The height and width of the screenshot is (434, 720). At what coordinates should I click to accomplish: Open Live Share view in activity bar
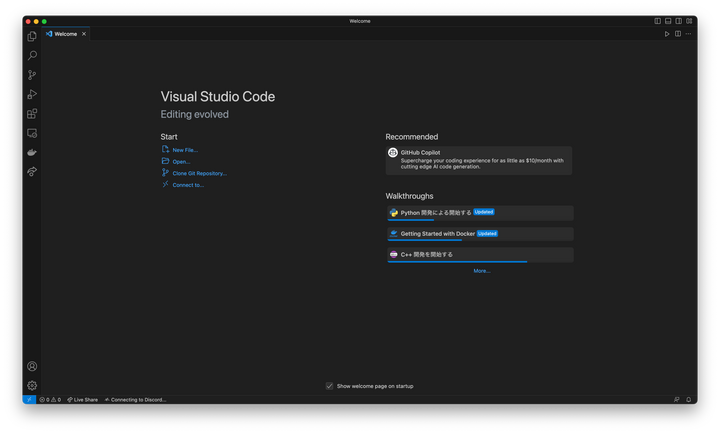coord(32,172)
